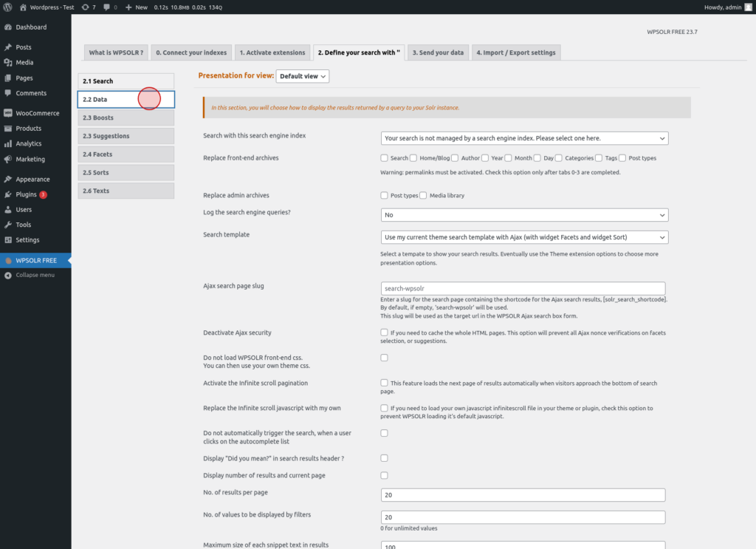756x549 pixels.
Task: Tick the Media library admin archive checkbox
Action: [x=423, y=195]
